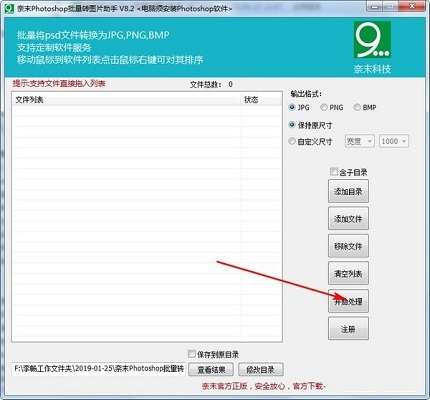Click the 添加目录 button
This screenshot has height=400, width=430.
348,191
